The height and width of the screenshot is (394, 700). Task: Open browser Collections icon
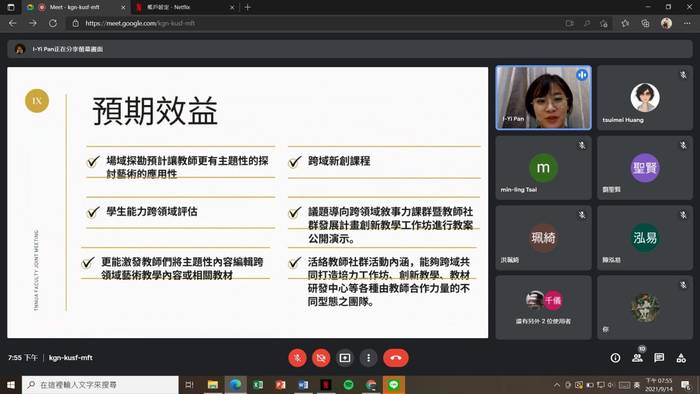coord(646,23)
